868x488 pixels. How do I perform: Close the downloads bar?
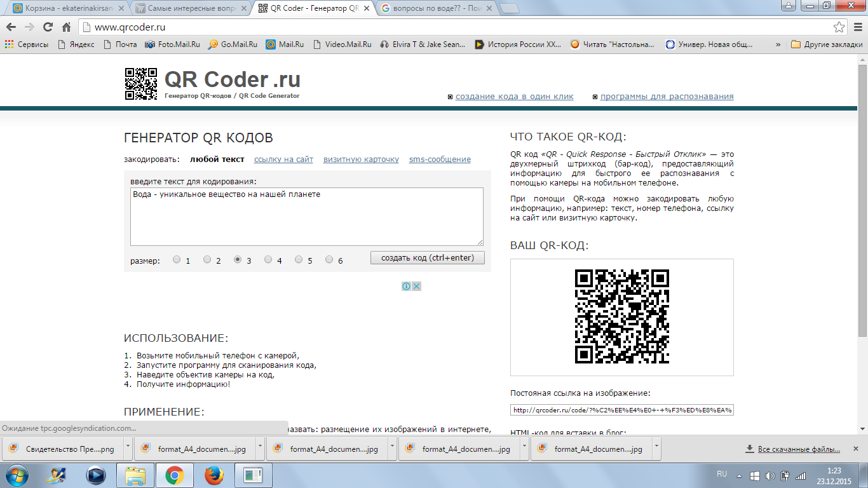coord(857,449)
